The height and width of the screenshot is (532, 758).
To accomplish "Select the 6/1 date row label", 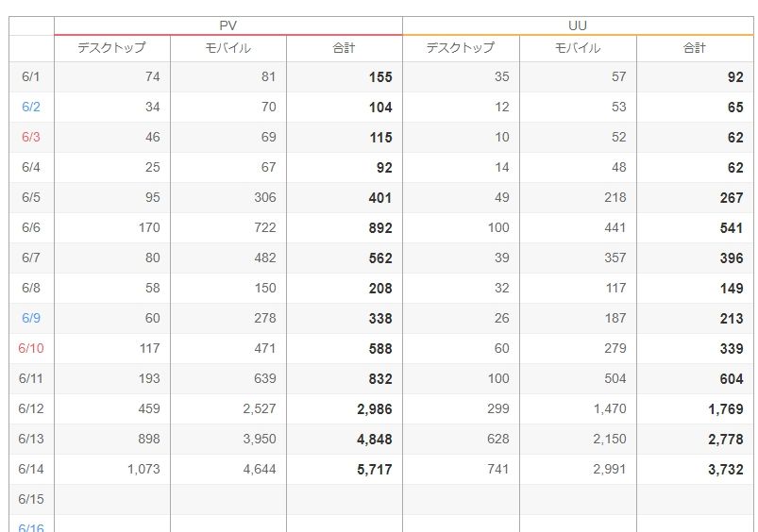I will pyautogui.click(x=31, y=77).
